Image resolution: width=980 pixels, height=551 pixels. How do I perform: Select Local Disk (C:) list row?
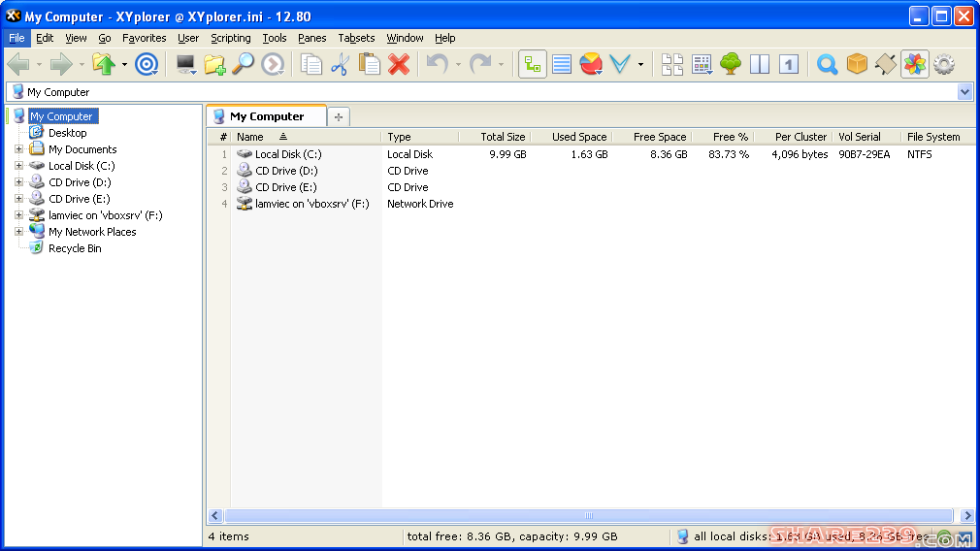pos(591,154)
